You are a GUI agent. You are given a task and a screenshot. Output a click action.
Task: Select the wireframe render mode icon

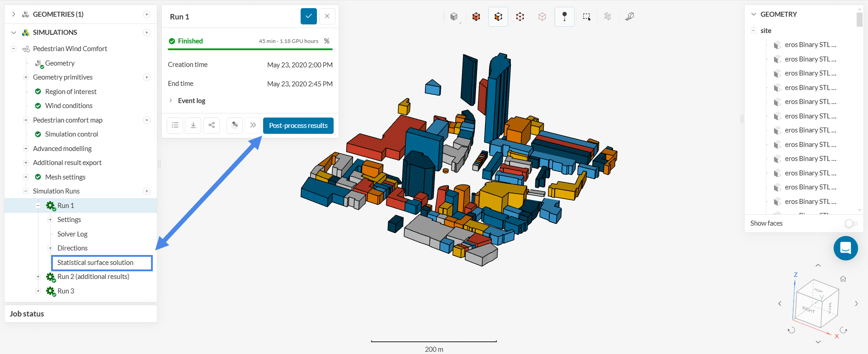coord(520,17)
